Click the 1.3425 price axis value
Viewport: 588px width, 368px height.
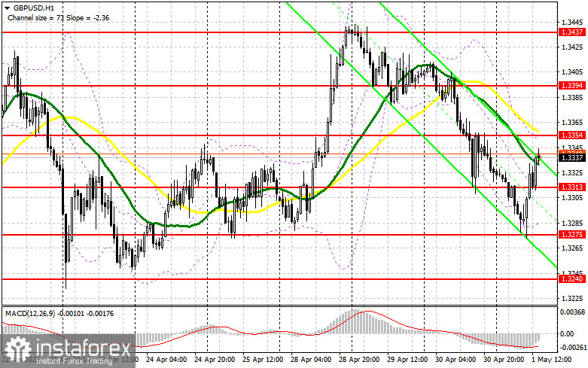[x=572, y=47]
